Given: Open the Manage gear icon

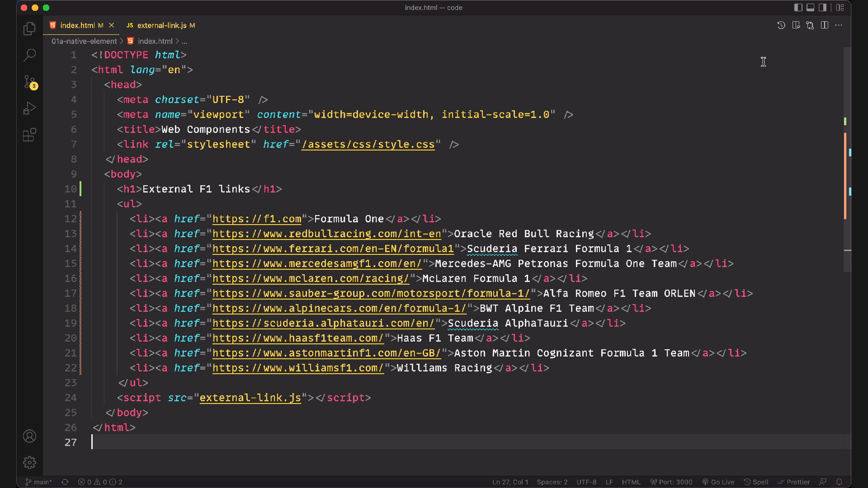Looking at the screenshot, I should point(29,462).
